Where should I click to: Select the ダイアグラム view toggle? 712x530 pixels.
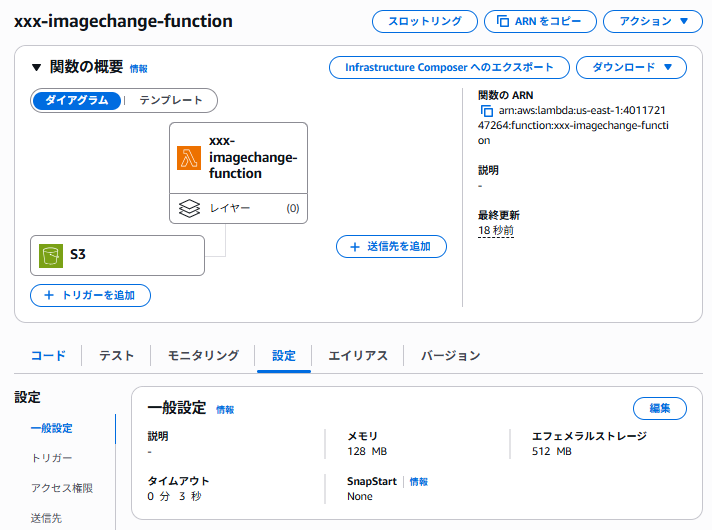pyautogui.click(x=77, y=100)
